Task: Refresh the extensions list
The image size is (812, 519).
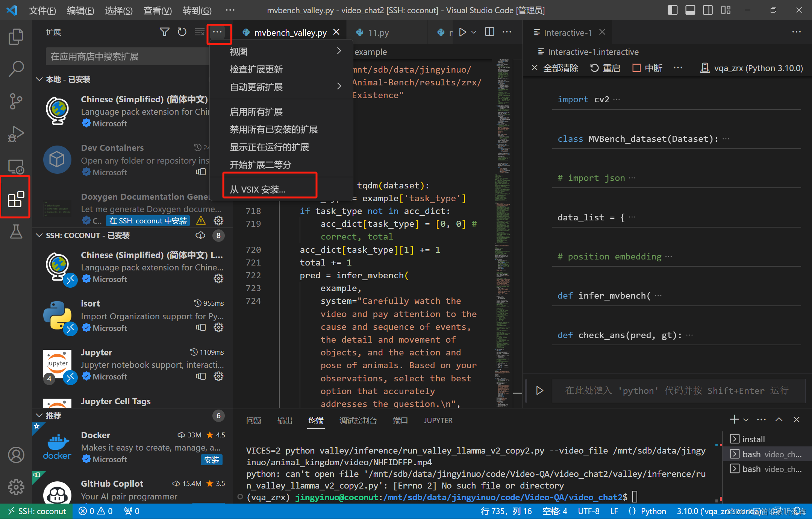Action: pyautogui.click(x=182, y=32)
